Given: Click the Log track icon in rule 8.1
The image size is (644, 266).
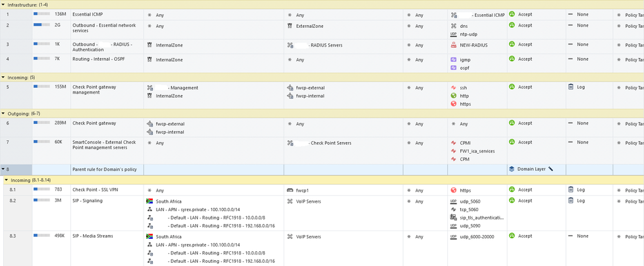Looking at the screenshot, I should point(571,190).
